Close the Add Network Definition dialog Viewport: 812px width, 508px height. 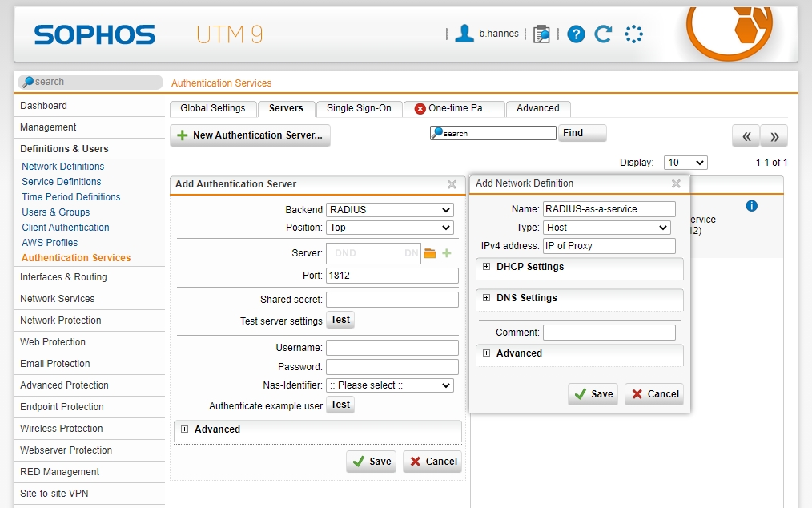(x=676, y=183)
